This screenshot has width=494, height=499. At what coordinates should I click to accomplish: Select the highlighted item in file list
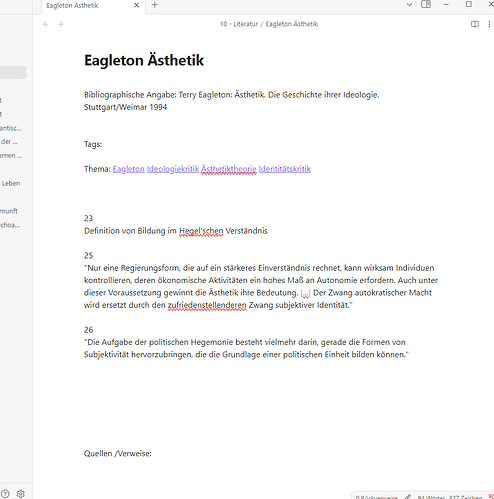coord(13,72)
